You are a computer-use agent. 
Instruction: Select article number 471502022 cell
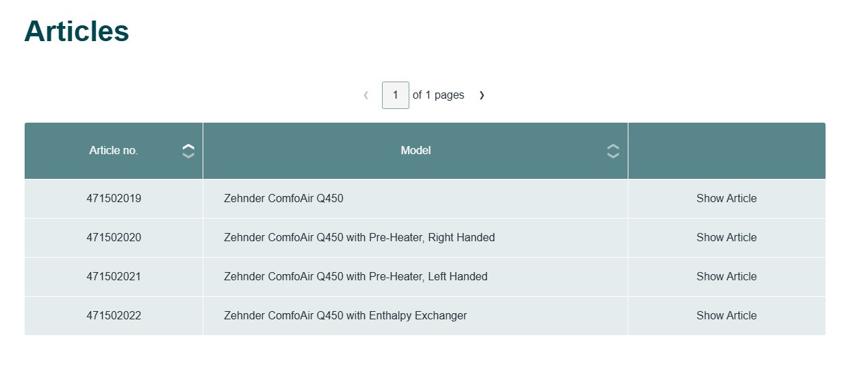(x=114, y=316)
